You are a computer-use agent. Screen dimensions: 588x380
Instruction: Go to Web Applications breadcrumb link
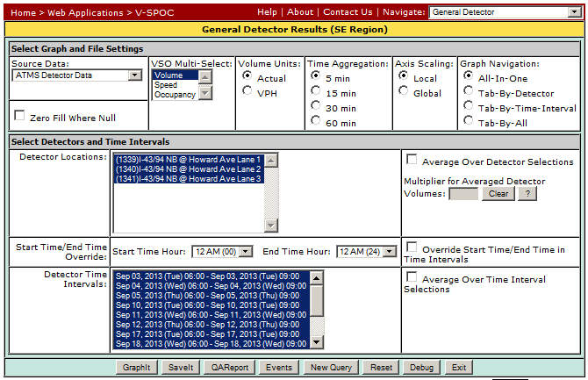click(x=87, y=12)
